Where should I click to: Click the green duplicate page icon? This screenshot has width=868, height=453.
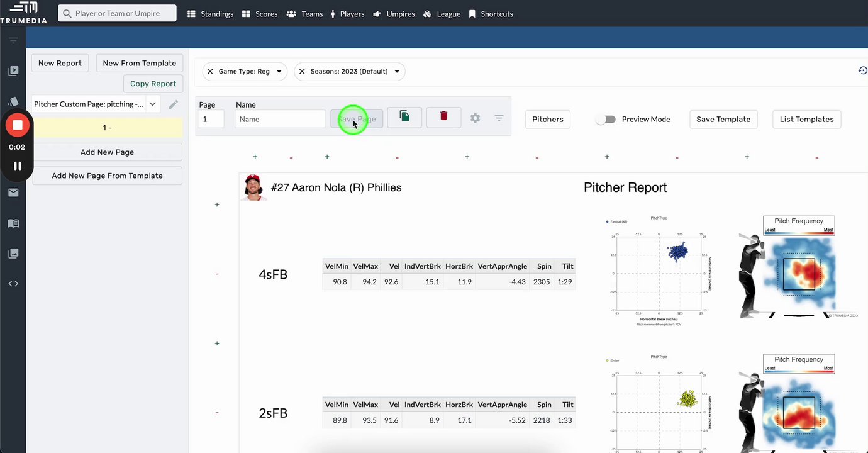[404, 116]
